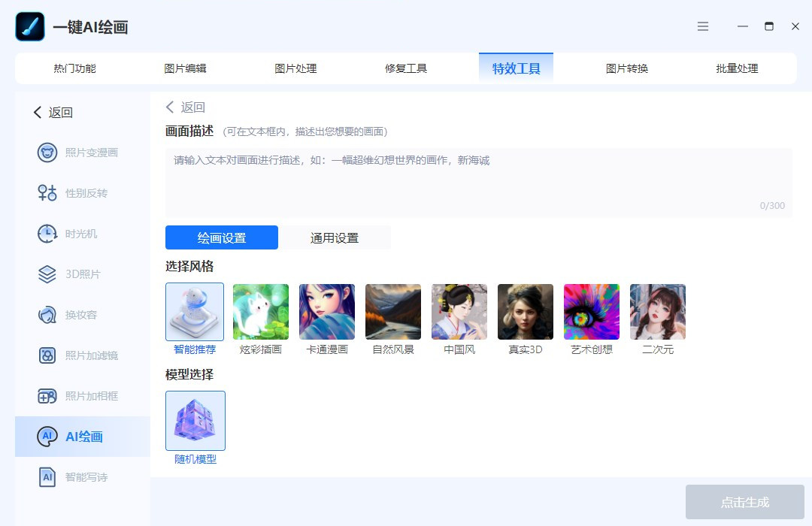Select the 随机模型 model option

pyautogui.click(x=195, y=421)
